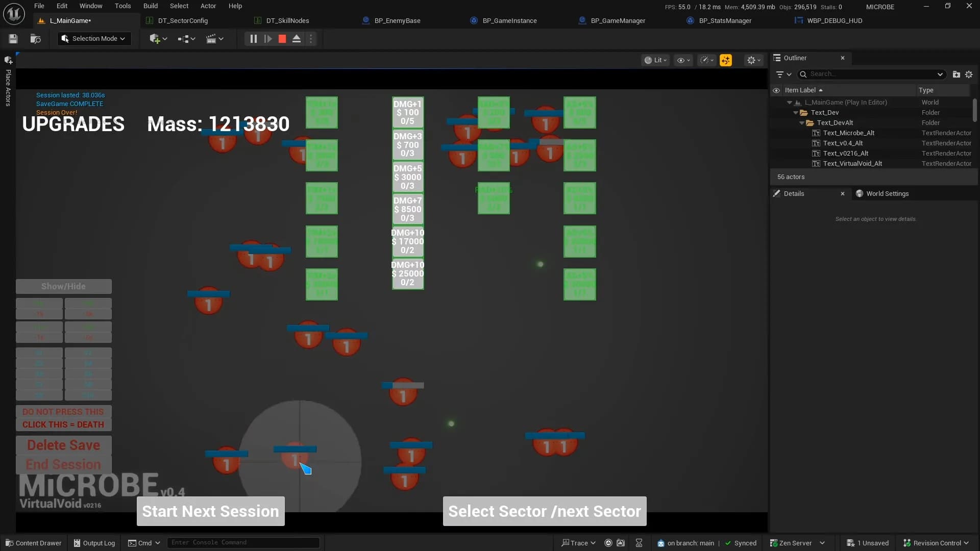Expand the Outliner search options chevron
980x551 pixels.
click(x=940, y=74)
